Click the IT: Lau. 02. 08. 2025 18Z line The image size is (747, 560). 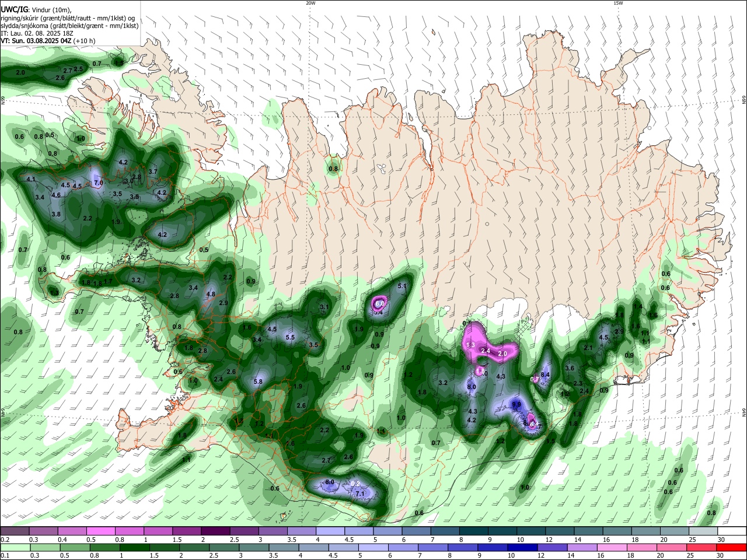click(37, 33)
